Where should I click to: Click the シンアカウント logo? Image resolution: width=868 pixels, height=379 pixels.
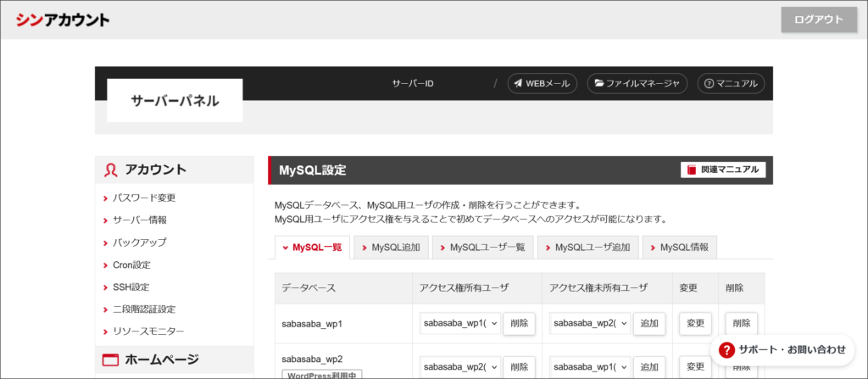tap(63, 20)
